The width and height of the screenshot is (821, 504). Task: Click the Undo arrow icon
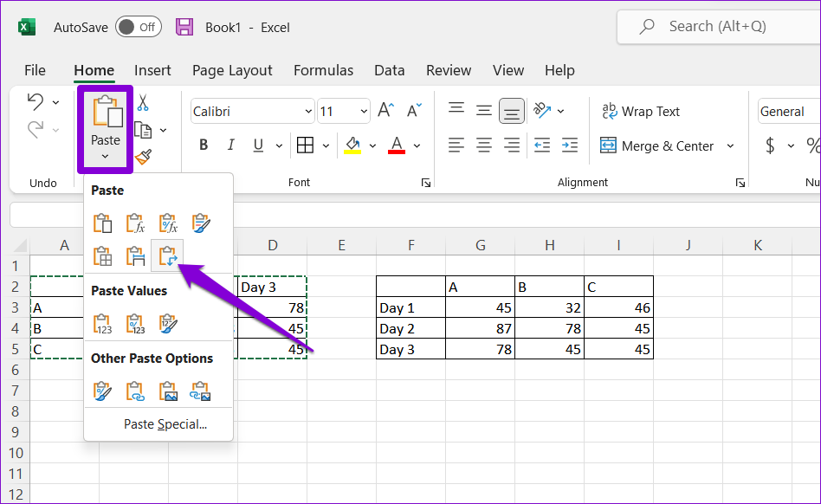36,102
